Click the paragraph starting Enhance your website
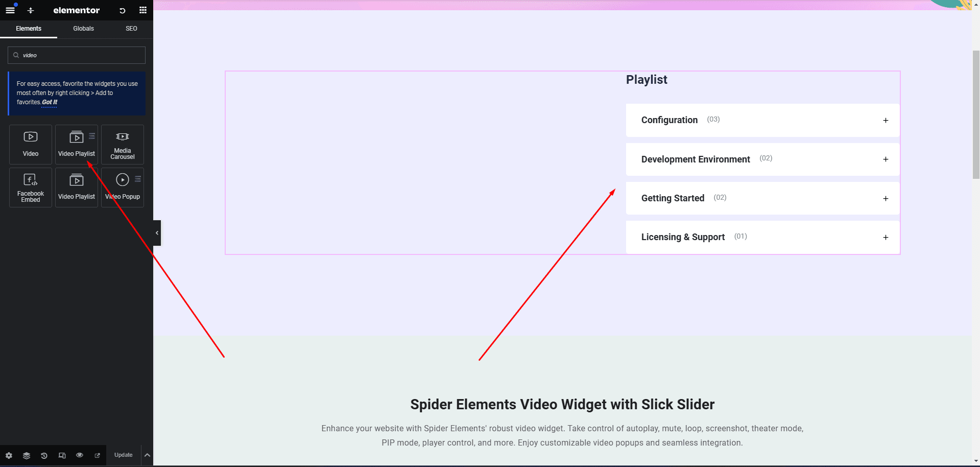Image resolution: width=980 pixels, height=467 pixels. 562,435
